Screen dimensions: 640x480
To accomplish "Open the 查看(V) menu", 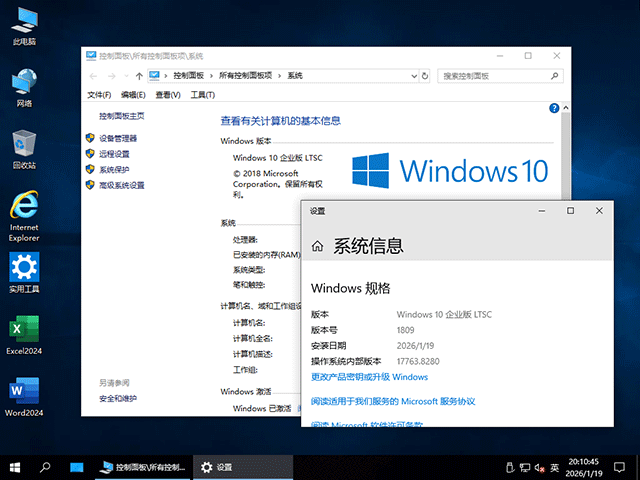I will tap(168, 95).
